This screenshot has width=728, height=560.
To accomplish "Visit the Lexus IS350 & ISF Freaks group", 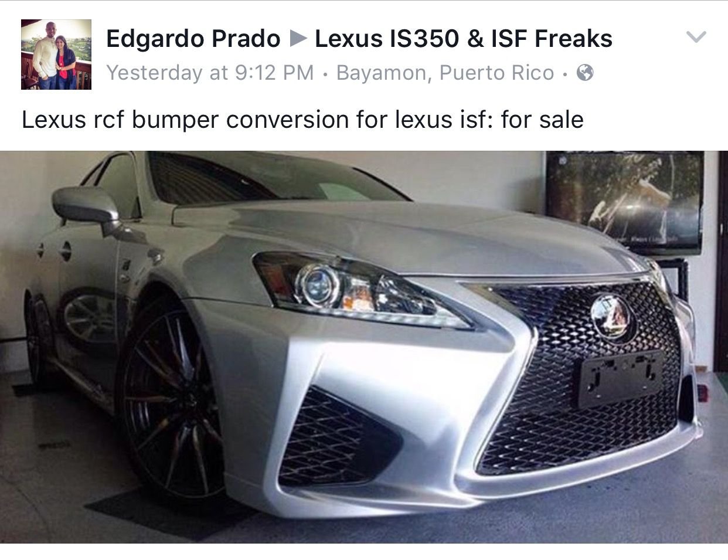I will tap(464, 39).
